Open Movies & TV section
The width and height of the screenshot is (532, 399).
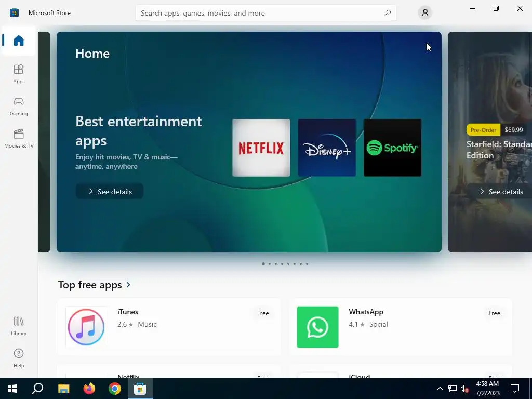point(19,138)
